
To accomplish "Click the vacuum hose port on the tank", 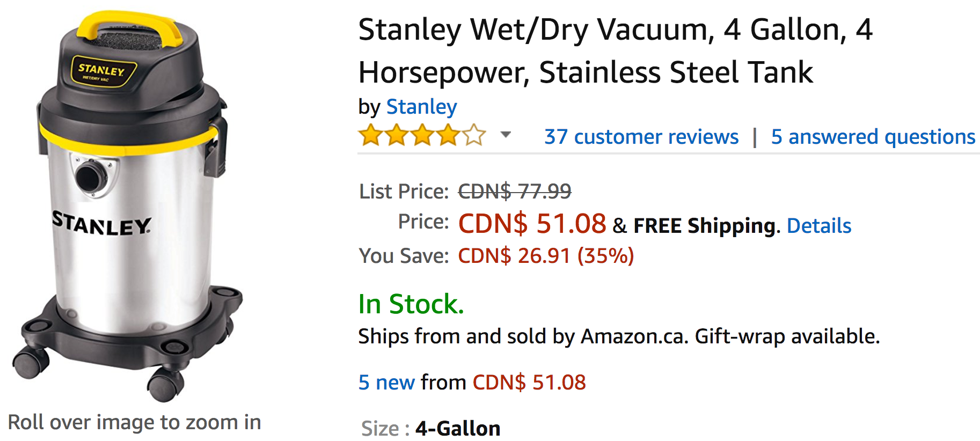I will [92, 176].
